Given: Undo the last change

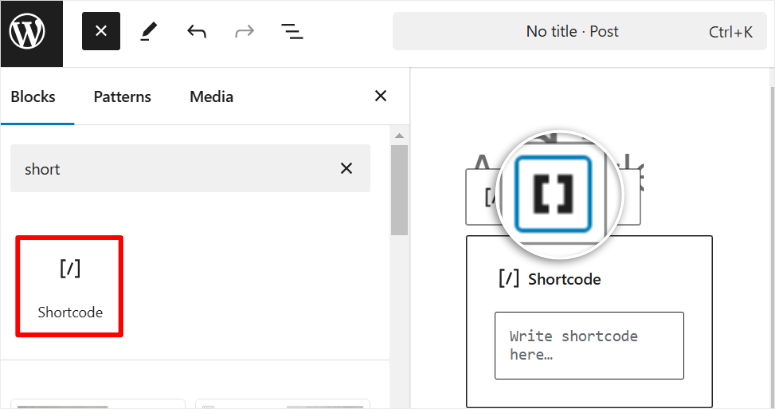Looking at the screenshot, I should (196, 31).
